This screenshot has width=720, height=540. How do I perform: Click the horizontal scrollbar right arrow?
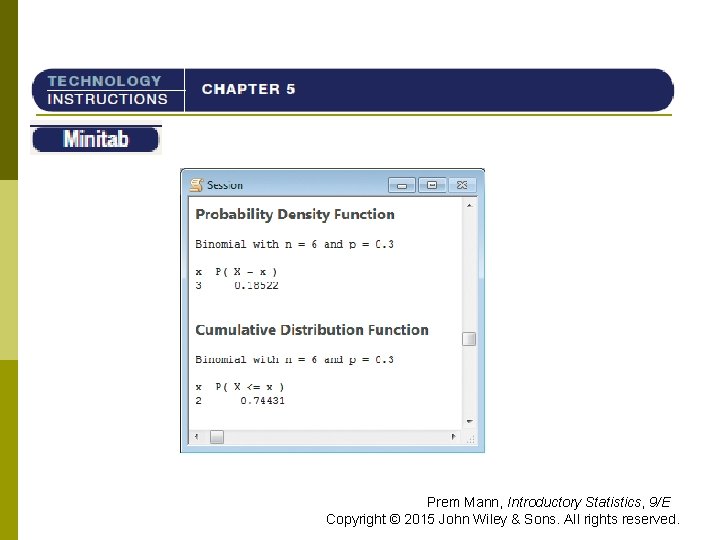pos(454,437)
